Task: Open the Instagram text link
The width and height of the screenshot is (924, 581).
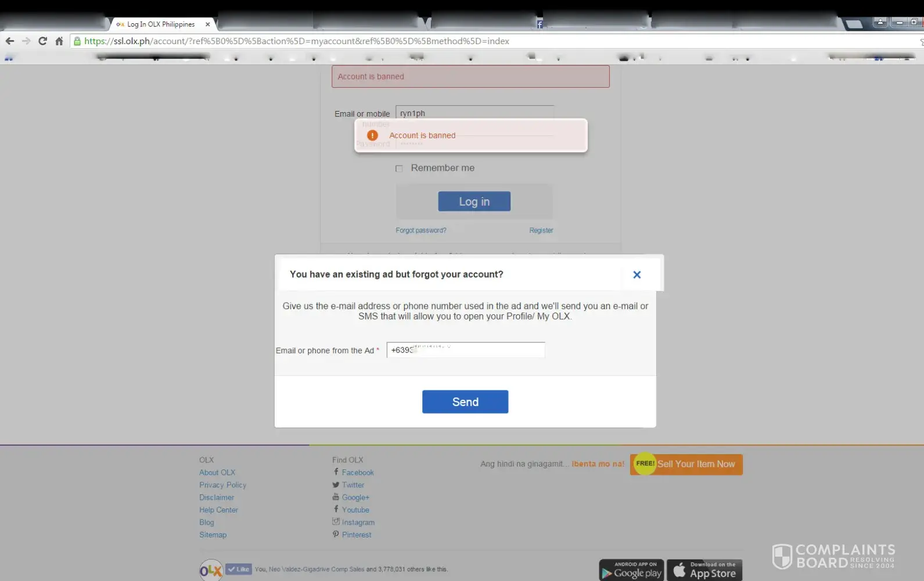Action: (358, 522)
